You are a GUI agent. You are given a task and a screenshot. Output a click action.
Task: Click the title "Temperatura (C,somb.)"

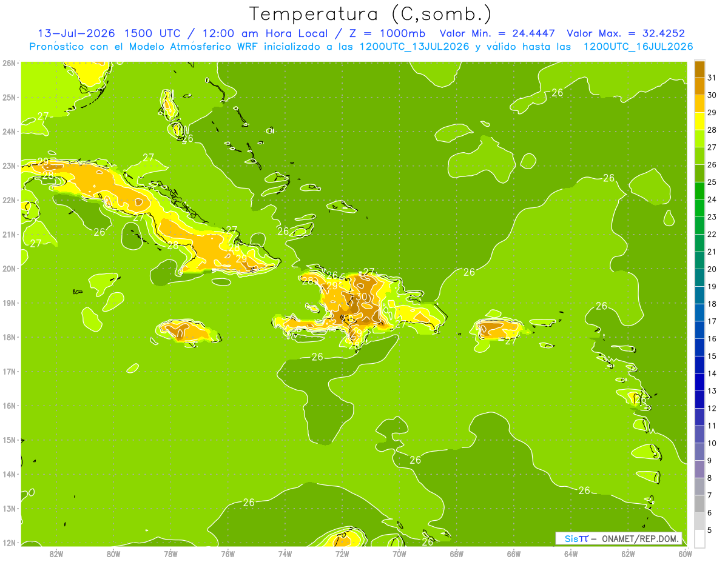[371, 14]
